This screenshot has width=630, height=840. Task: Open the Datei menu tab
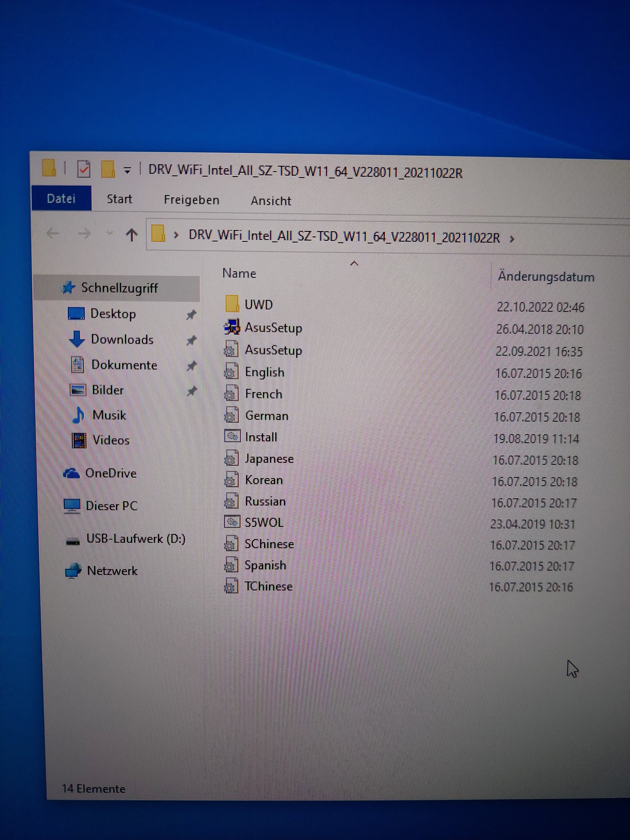[x=61, y=199]
